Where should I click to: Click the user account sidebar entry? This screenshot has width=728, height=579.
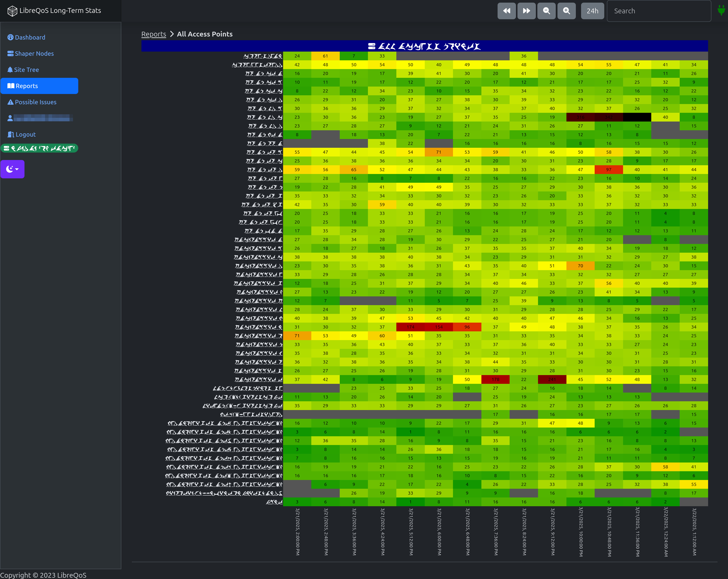pos(40,118)
